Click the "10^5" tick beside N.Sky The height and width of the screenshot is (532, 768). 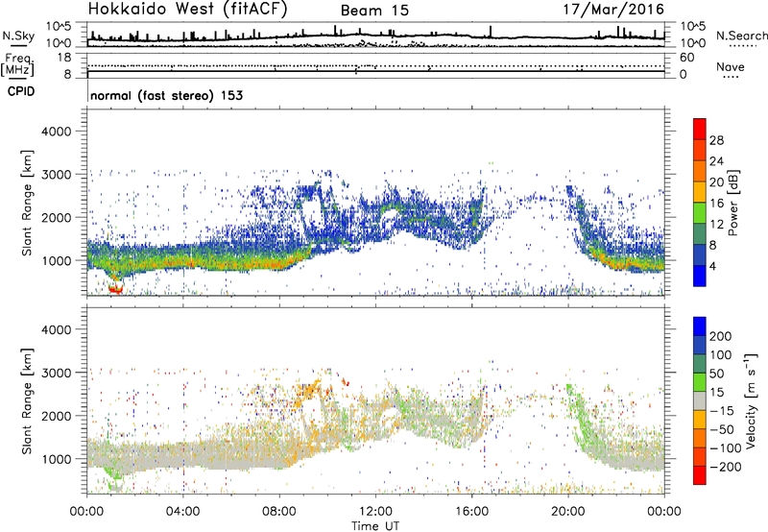coord(59,27)
